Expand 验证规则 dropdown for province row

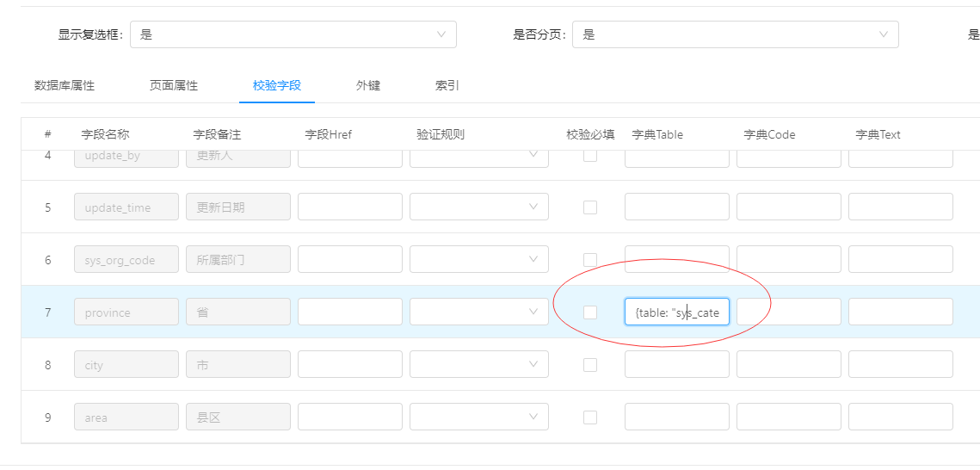click(x=479, y=312)
